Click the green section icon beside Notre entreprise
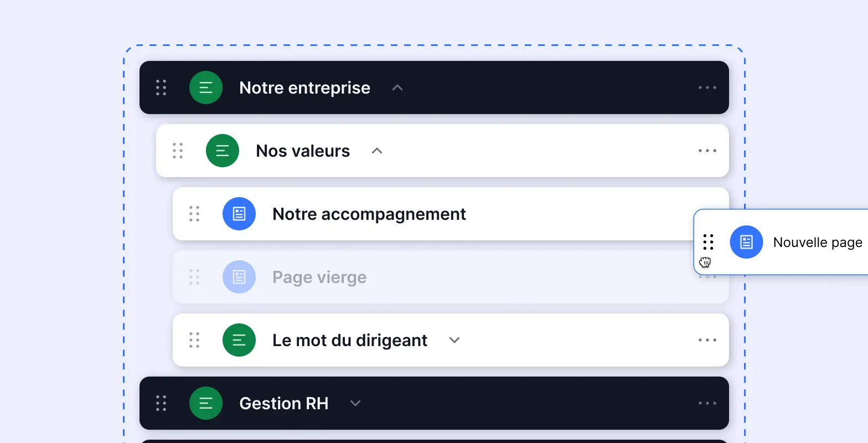The height and width of the screenshot is (443, 868). (205, 87)
